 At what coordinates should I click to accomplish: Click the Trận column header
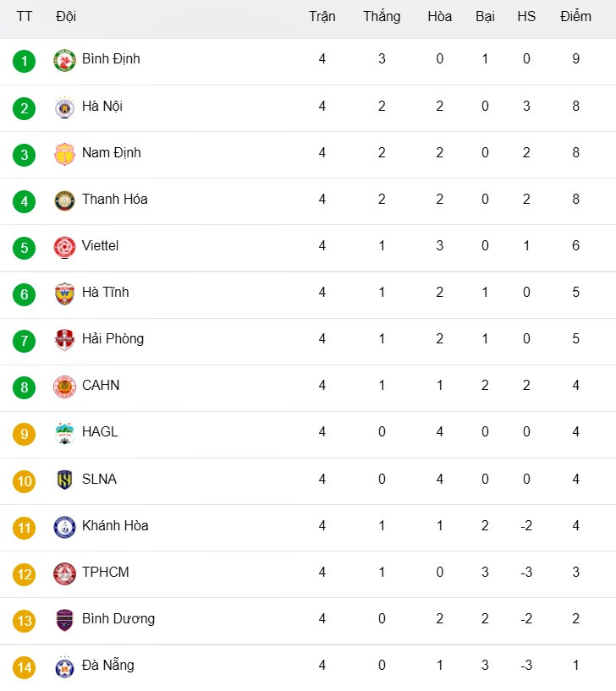322,17
